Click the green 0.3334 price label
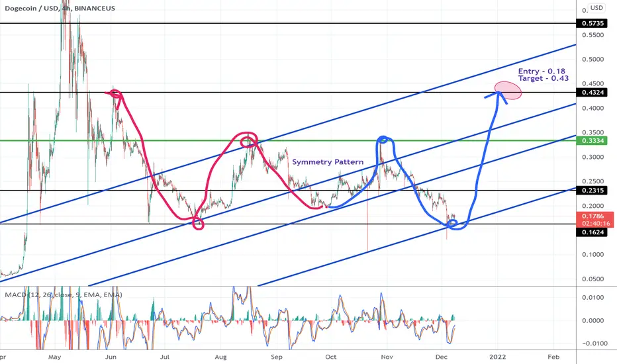This screenshot has height=364, width=617. pos(593,141)
